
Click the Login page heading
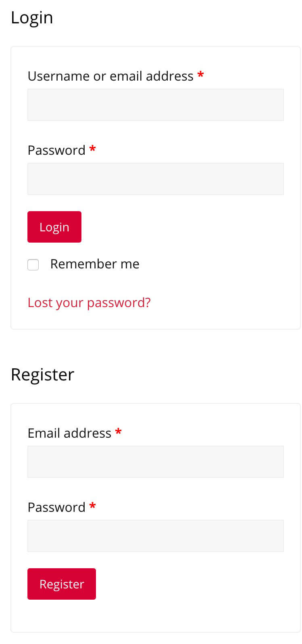click(x=32, y=17)
